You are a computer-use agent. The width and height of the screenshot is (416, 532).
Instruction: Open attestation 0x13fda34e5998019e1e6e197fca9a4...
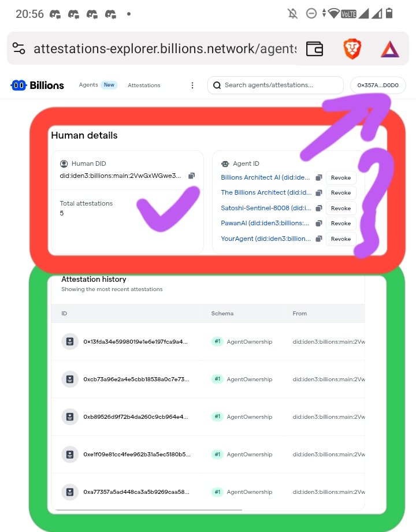coord(135,341)
